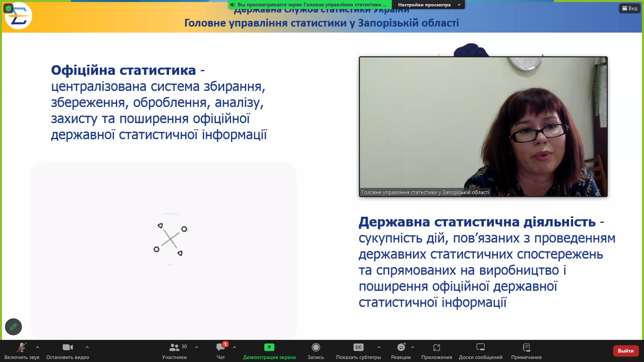Open Доски сообщений (whiteboards)

click(x=481, y=351)
